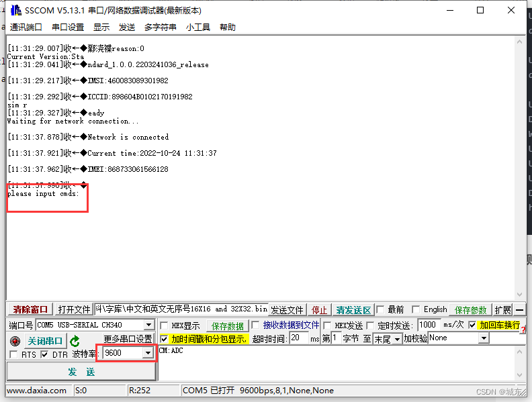Click the large 发送 send button

[81, 372]
